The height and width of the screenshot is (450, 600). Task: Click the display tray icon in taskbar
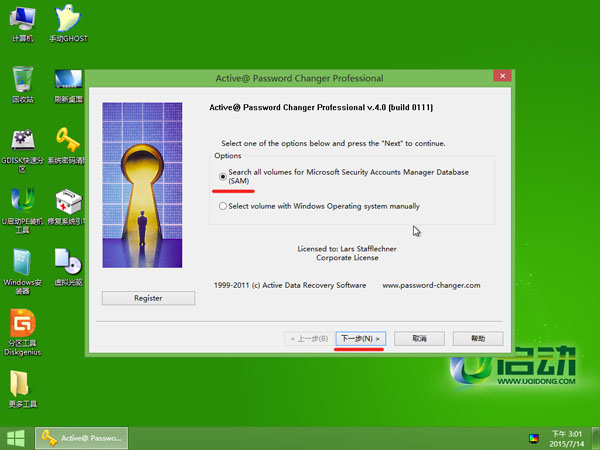(x=534, y=439)
